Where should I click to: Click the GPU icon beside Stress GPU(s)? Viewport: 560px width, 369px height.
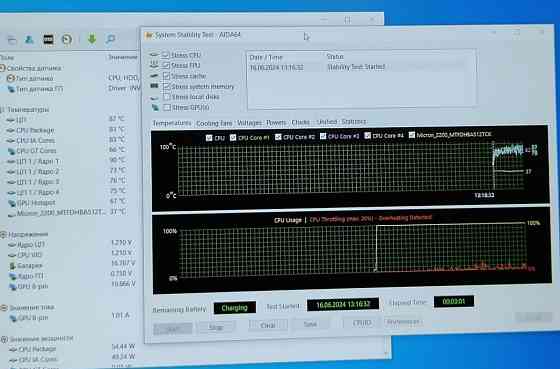point(155,107)
